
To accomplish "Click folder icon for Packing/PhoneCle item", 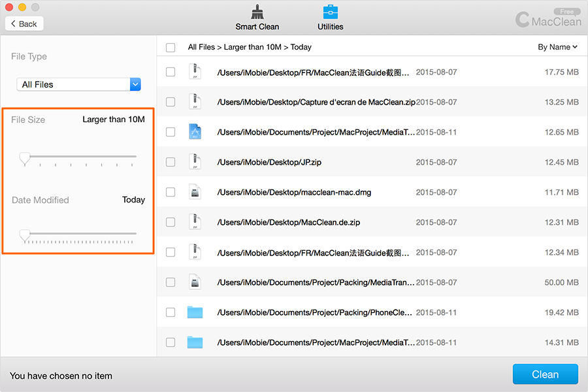I will [x=195, y=312].
